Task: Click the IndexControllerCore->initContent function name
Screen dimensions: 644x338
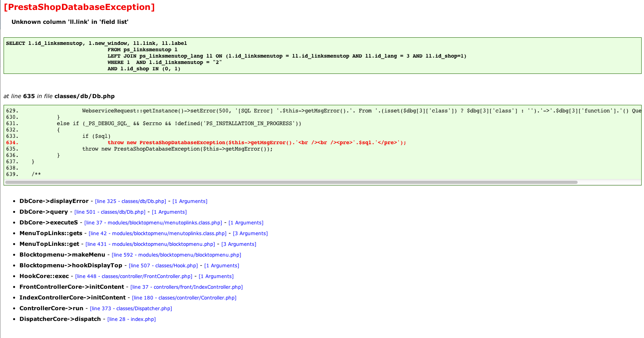Action: click(73, 298)
